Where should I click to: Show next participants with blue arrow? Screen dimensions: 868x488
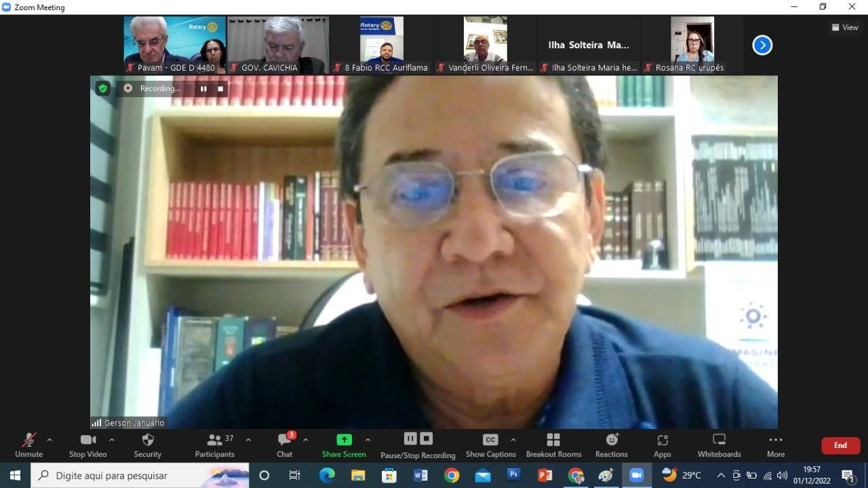[762, 45]
